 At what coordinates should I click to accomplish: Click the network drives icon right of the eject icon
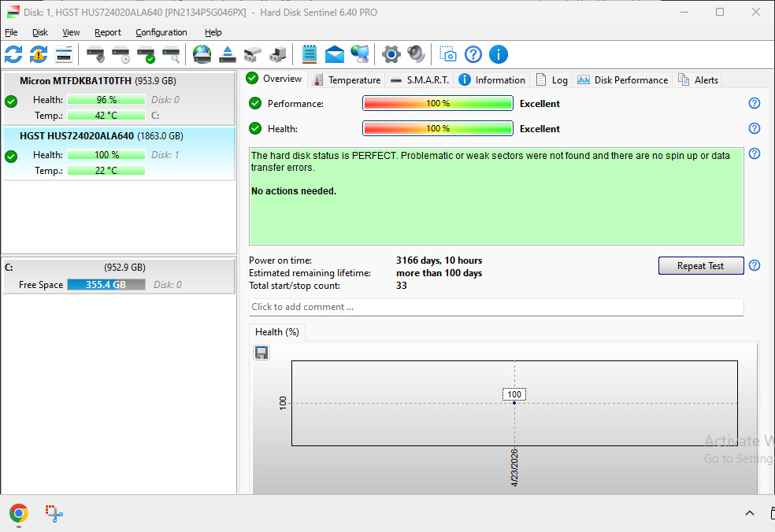(x=253, y=54)
